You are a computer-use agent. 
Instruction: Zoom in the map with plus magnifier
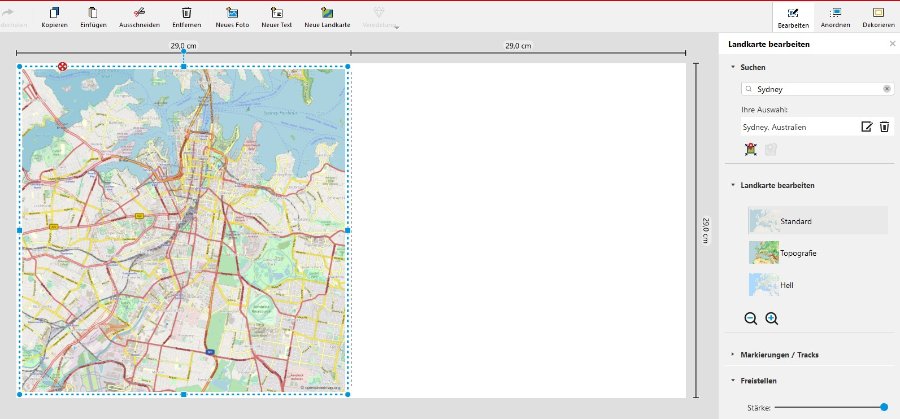point(771,318)
